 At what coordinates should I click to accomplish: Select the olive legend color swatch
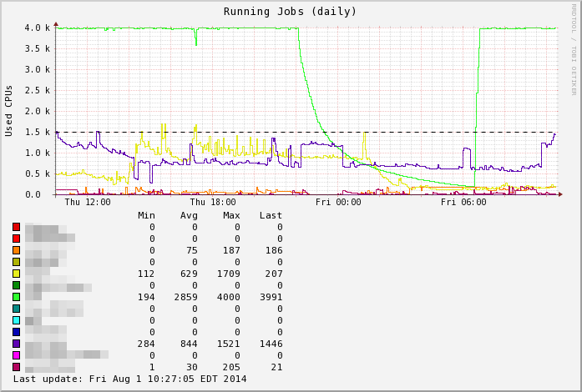(17, 262)
